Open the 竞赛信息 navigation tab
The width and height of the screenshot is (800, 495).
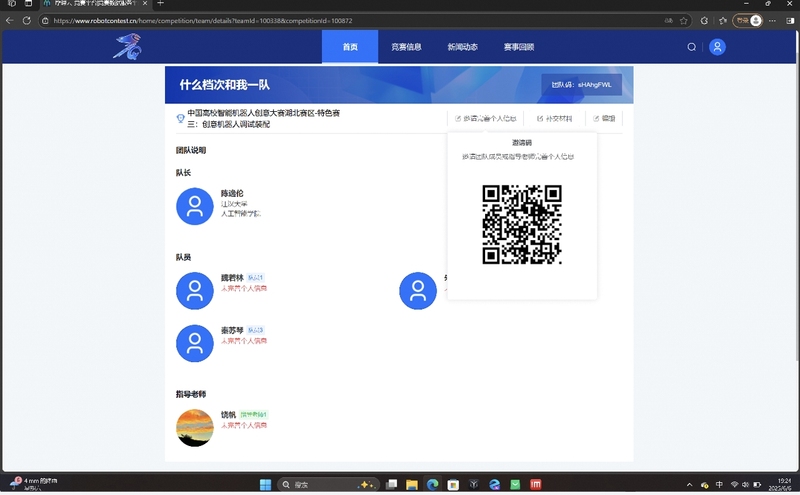406,47
